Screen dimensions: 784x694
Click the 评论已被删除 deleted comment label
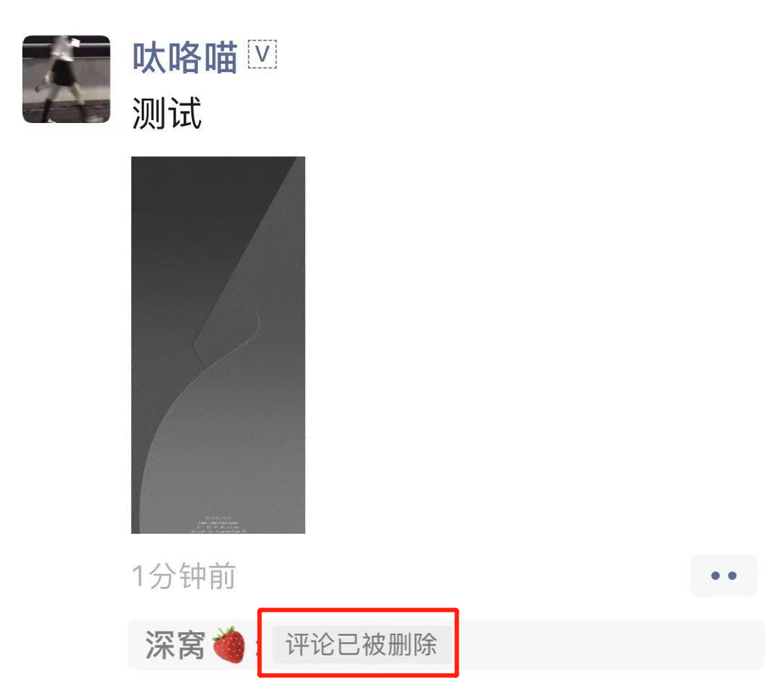pos(361,644)
